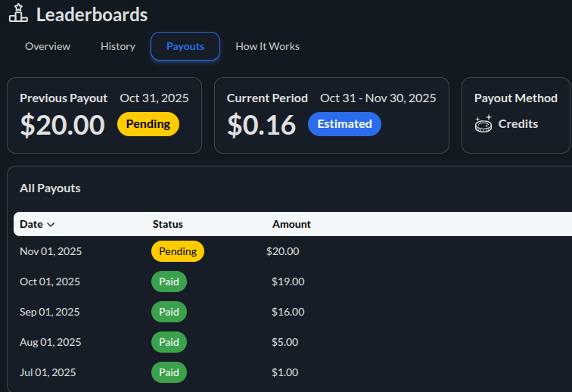The height and width of the screenshot is (392, 572).
Task: Click the $0.16 Current Period amount
Action: tap(261, 125)
